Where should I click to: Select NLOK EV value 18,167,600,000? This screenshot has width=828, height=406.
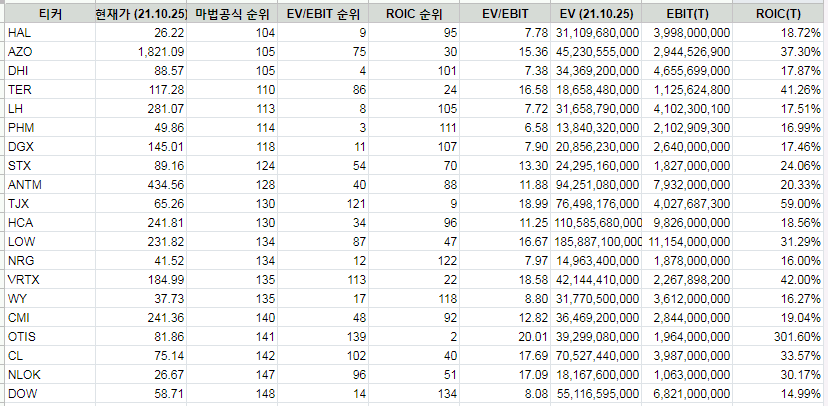[x=596, y=375]
